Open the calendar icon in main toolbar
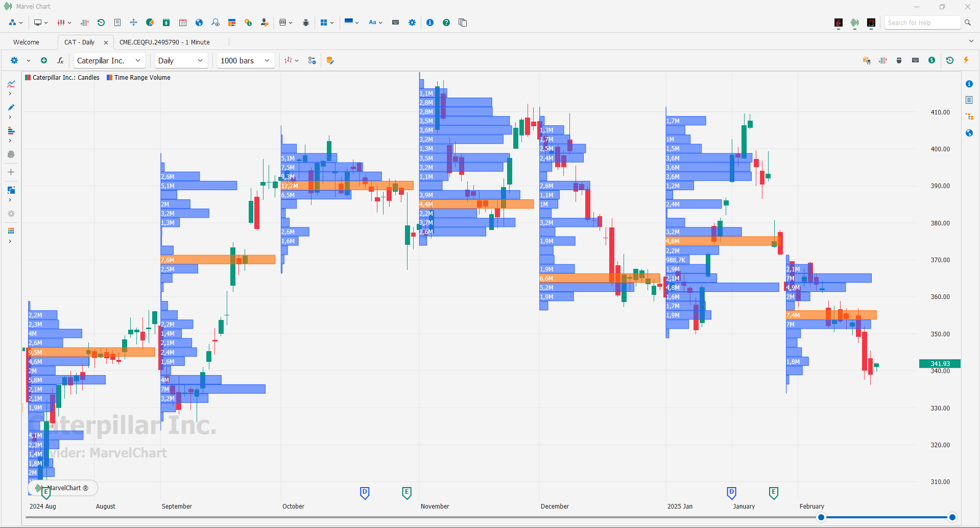Image resolution: width=980 pixels, height=528 pixels. [183, 22]
